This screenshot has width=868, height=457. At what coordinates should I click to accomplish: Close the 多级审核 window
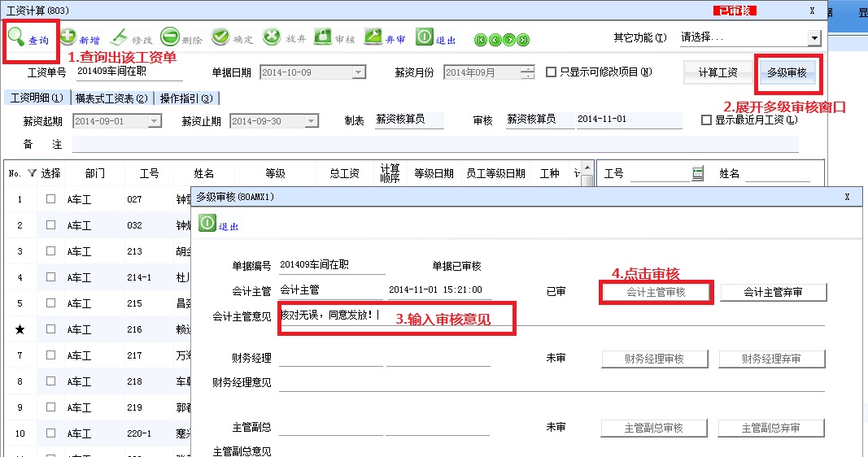(x=847, y=197)
